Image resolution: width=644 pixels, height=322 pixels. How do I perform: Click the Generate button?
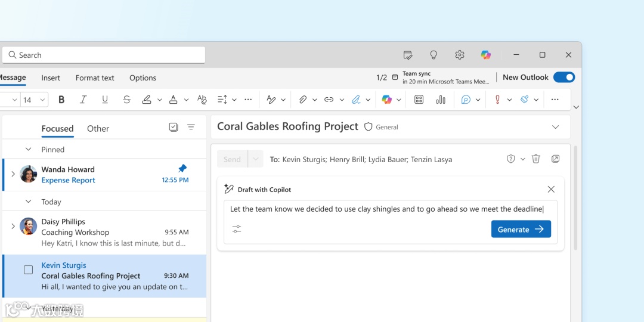pyautogui.click(x=521, y=229)
